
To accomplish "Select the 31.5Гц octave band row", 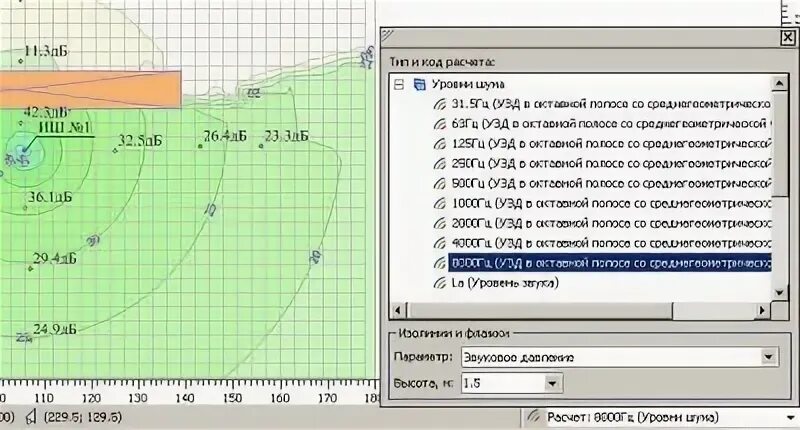I will (x=611, y=104).
